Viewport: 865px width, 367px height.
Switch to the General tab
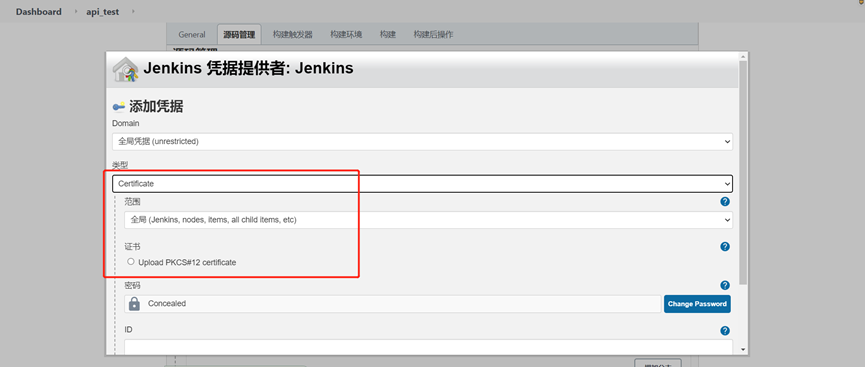[x=192, y=34]
